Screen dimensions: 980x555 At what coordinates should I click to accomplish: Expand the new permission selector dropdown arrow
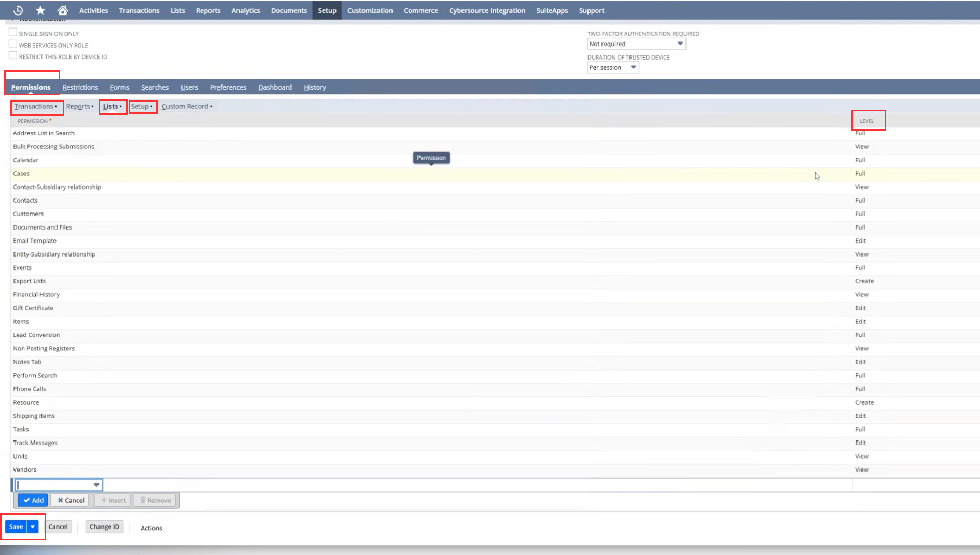pyautogui.click(x=96, y=485)
